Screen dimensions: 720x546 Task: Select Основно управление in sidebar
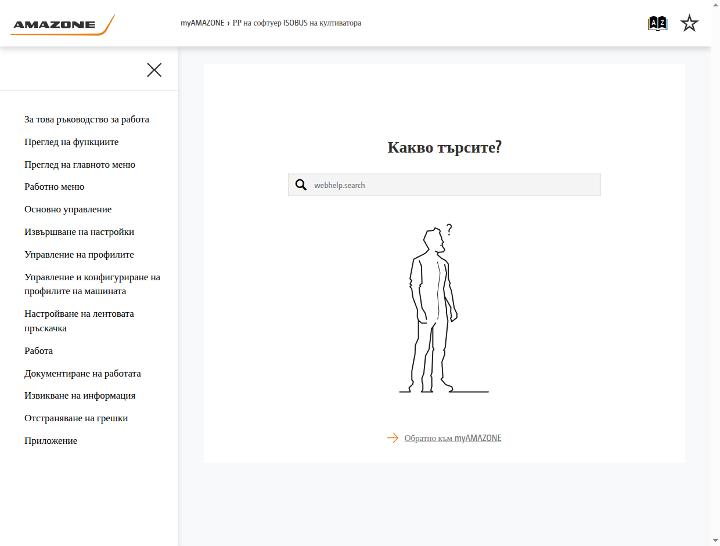click(68, 209)
